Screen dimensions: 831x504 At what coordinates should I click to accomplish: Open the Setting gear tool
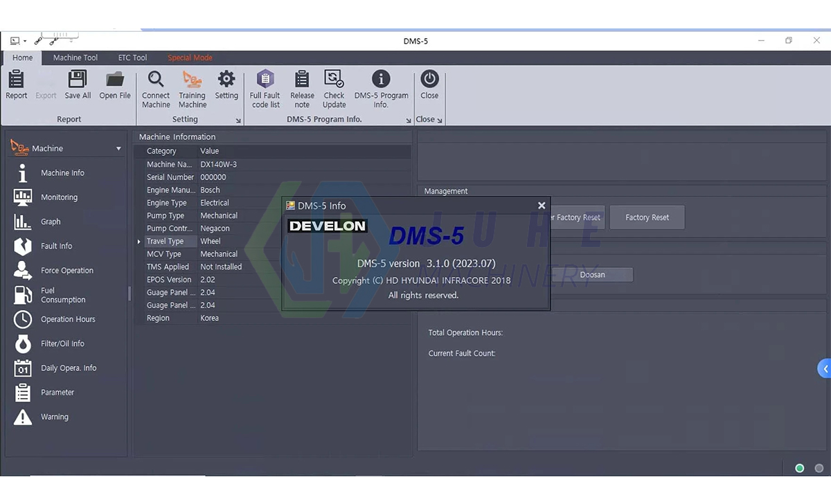tap(226, 84)
